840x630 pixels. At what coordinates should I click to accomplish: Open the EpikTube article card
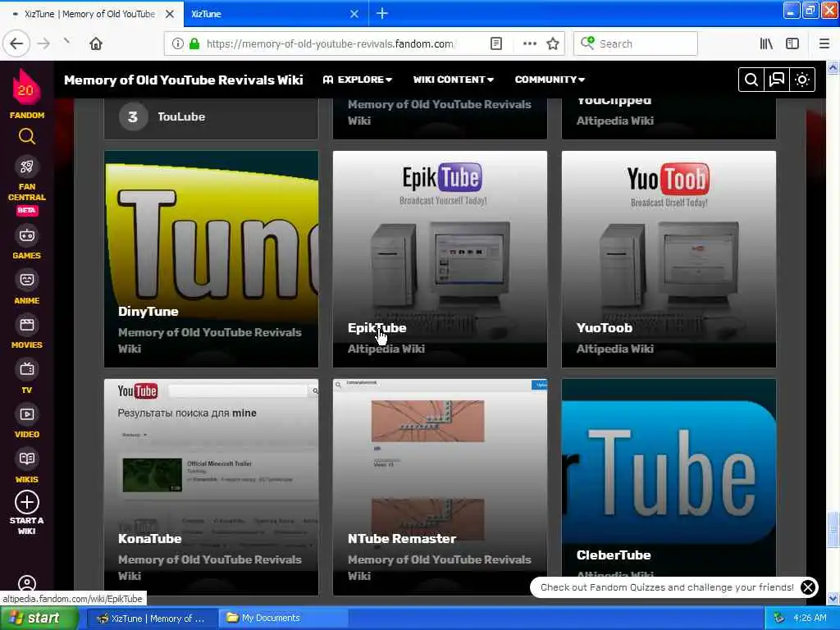tap(440, 258)
